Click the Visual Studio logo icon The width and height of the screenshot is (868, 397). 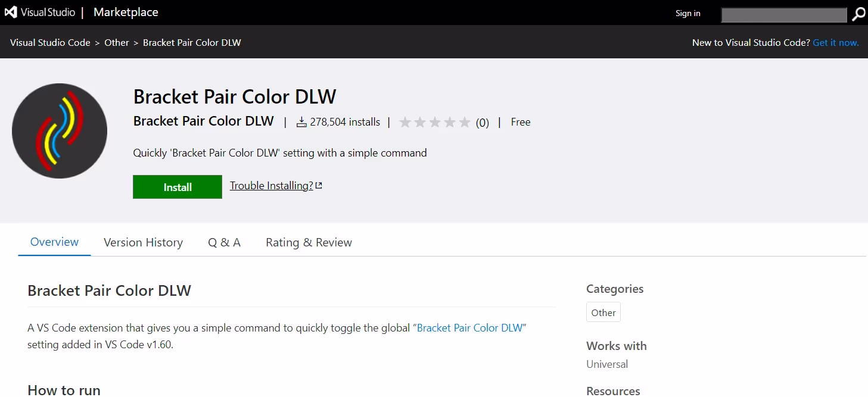[x=11, y=12]
